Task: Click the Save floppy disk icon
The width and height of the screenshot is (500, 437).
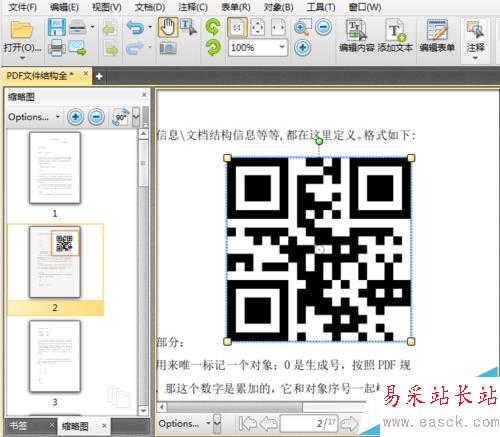Action: 56,27
